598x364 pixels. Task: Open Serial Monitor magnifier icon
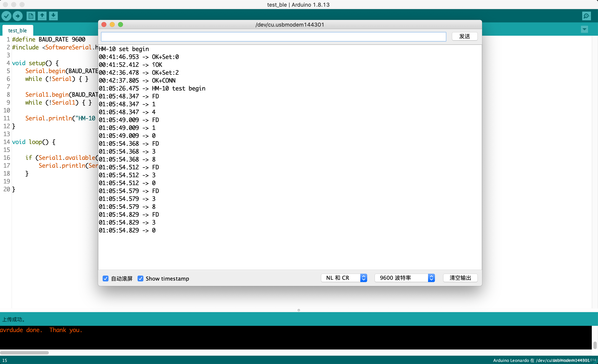[x=586, y=16]
